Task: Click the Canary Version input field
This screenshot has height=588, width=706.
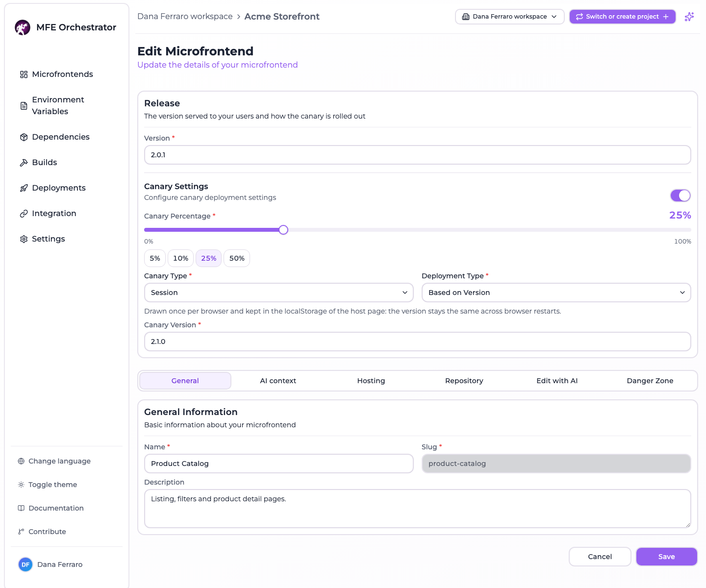Action: tap(418, 342)
